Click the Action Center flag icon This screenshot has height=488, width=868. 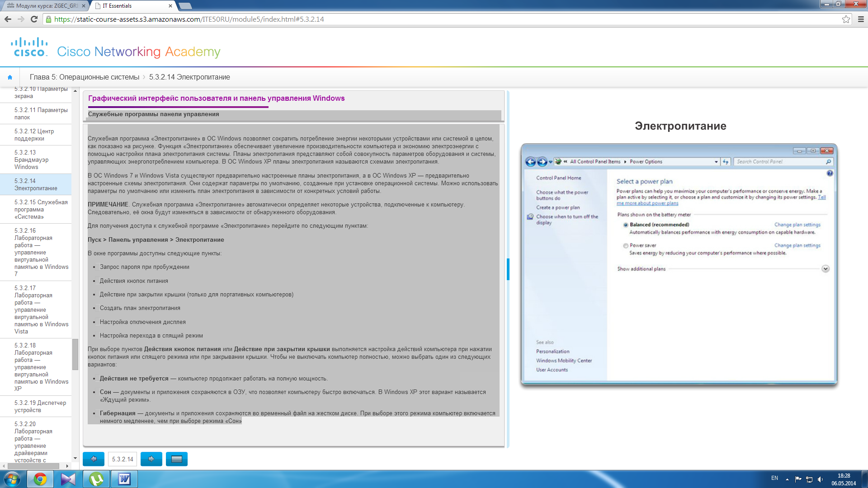coord(798,479)
